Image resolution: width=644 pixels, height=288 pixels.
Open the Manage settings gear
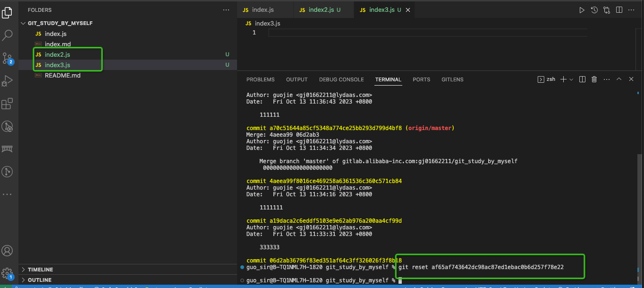click(8, 273)
